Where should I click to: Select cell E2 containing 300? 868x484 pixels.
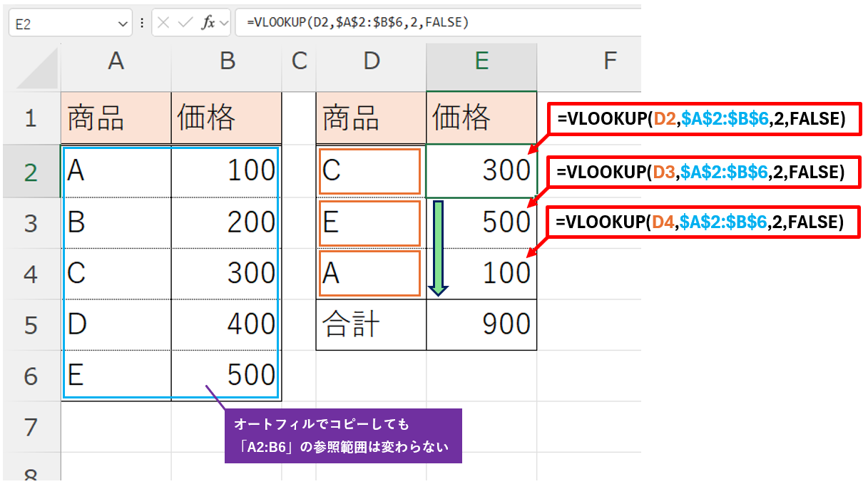tap(481, 171)
